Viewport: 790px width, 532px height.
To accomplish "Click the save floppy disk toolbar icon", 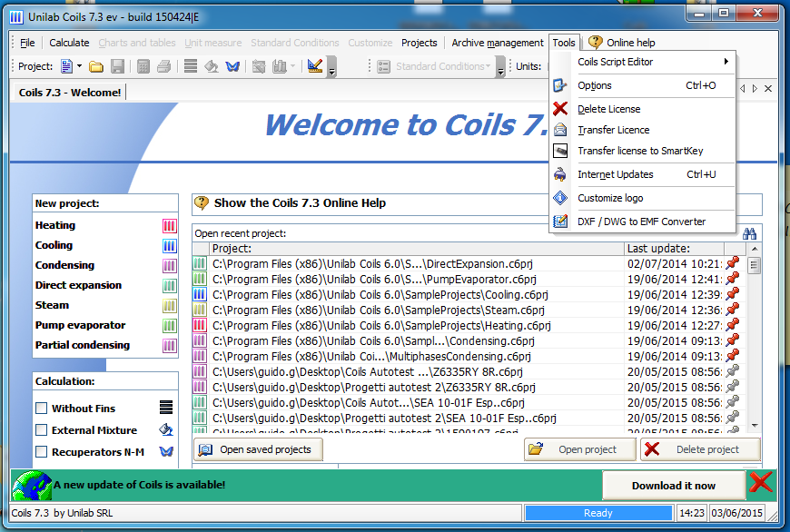I will 117,66.
